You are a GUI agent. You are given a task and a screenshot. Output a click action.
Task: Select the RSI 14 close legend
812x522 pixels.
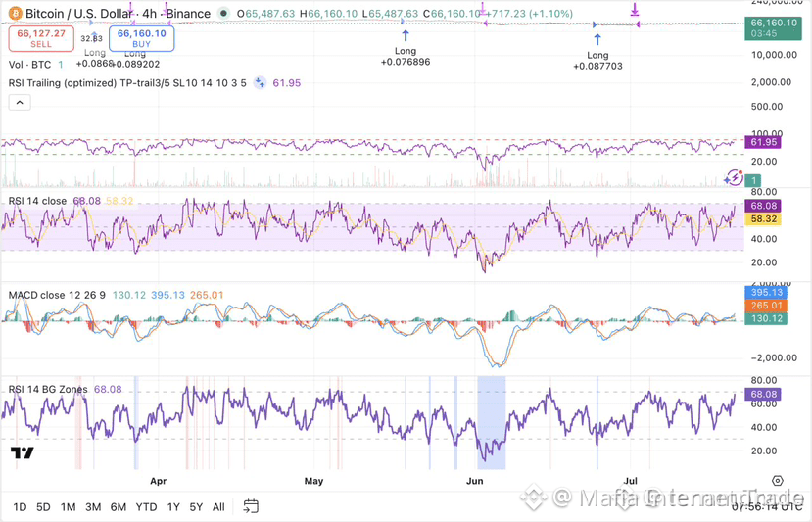pyautogui.click(x=37, y=201)
